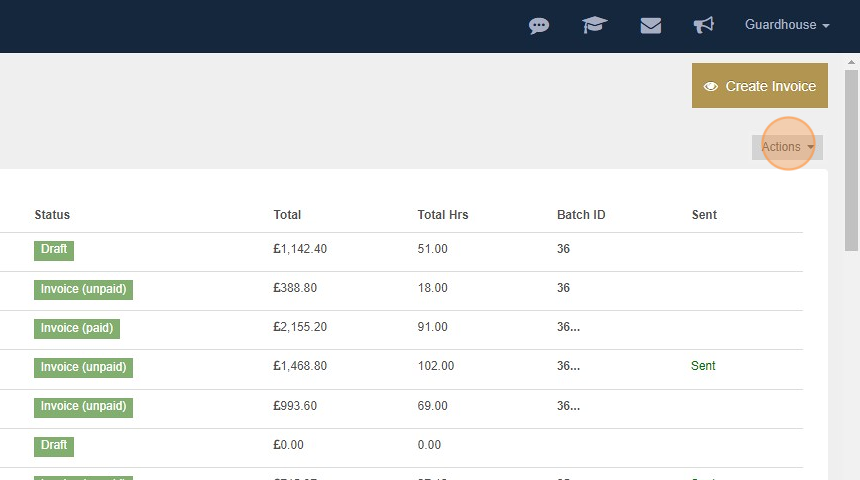Open the megaphone announcements icon
The height and width of the screenshot is (480, 860).
pyautogui.click(x=704, y=25)
